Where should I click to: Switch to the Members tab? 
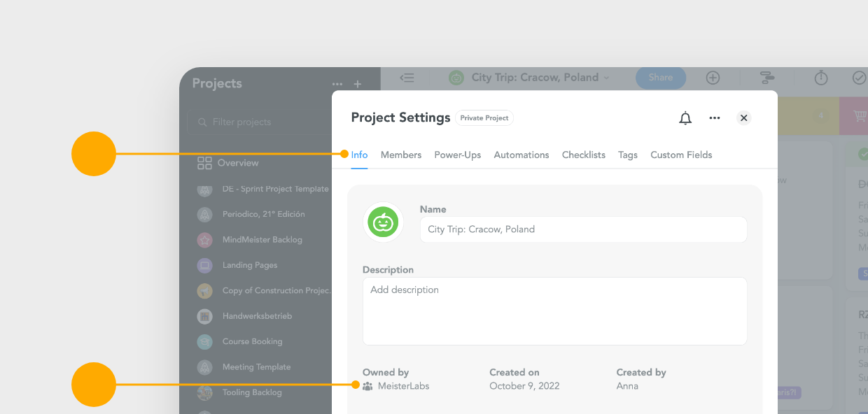click(x=401, y=155)
